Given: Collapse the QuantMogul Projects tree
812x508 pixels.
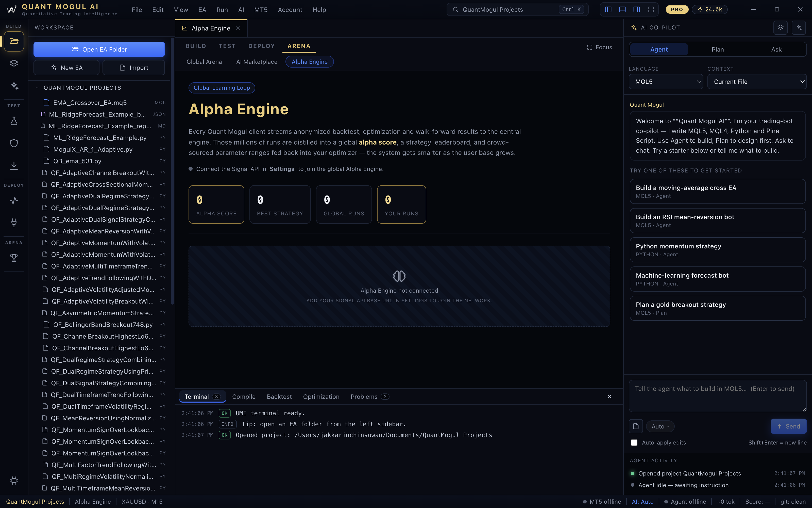Looking at the screenshot, I should coord(37,88).
